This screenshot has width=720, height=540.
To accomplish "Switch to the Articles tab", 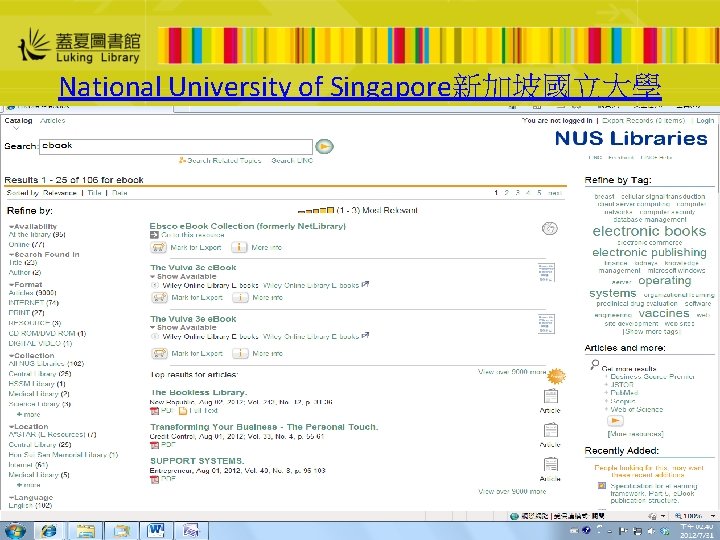I will 52,120.
